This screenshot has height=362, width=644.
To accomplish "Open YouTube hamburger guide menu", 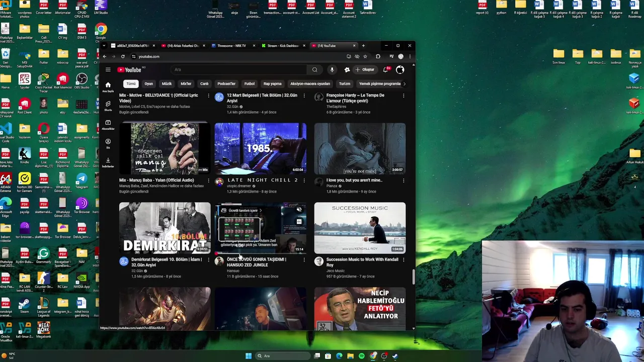I will (108, 69).
